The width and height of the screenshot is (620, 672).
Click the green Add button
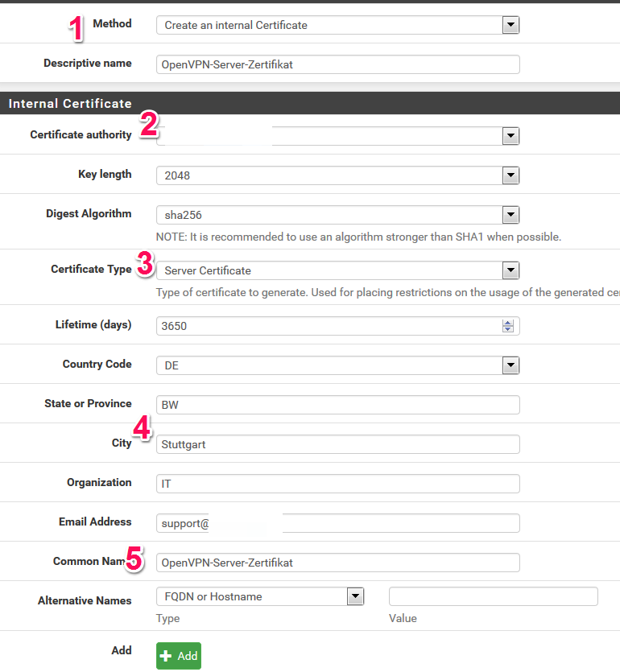(x=179, y=656)
